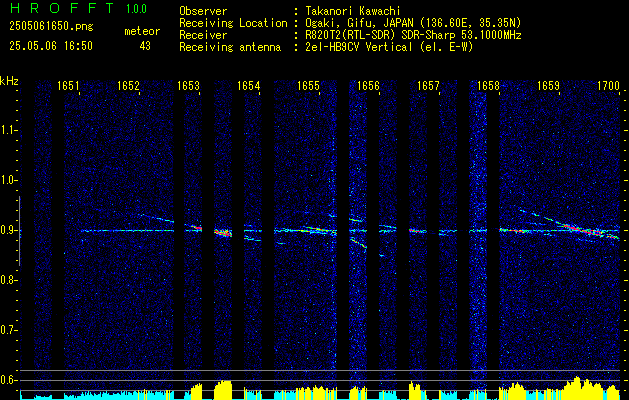Click the 1656 time marker

click(368, 86)
